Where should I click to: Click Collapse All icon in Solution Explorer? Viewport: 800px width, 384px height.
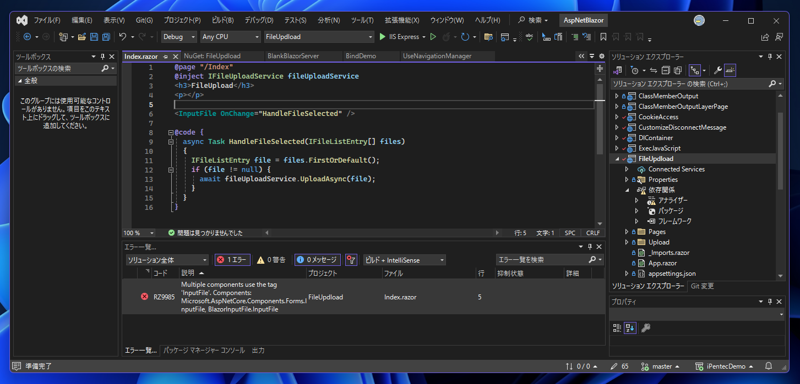click(x=666, y=70)
